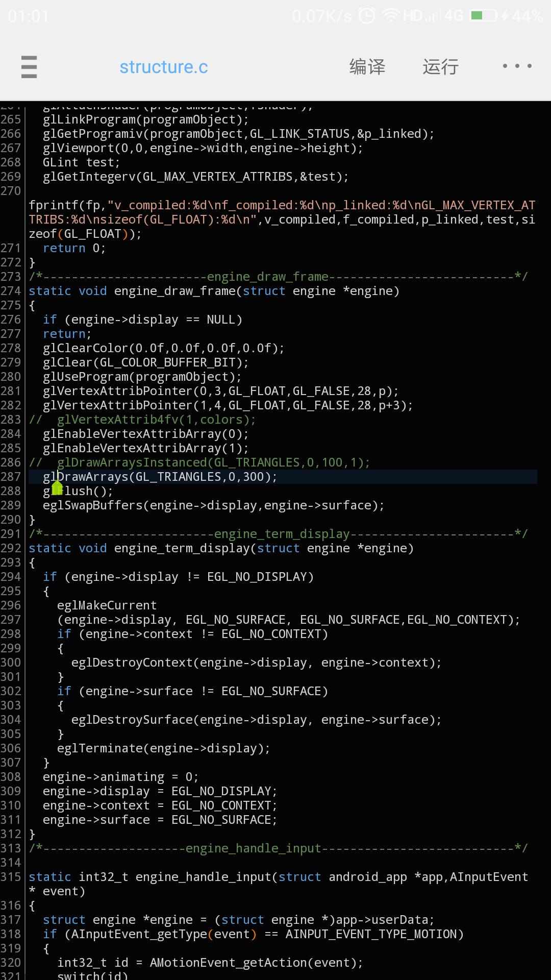Viewport: 551px width, 980px height.
Task: Tap the eglTerminate call line
Action: click(x=163, y=748)
